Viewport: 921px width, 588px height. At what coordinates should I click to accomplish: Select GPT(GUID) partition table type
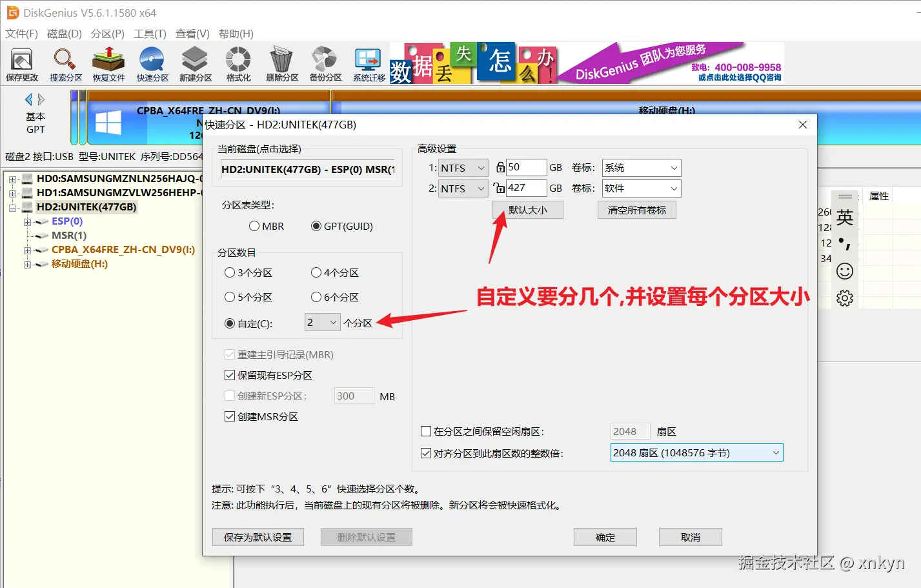[x=316, y=226]
